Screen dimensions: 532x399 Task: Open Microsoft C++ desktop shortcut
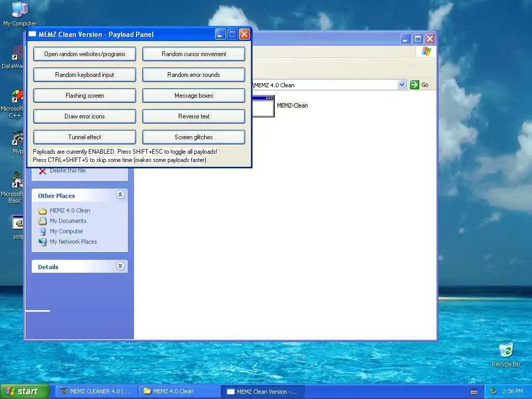pyautogui.click(x=12, y=104)
